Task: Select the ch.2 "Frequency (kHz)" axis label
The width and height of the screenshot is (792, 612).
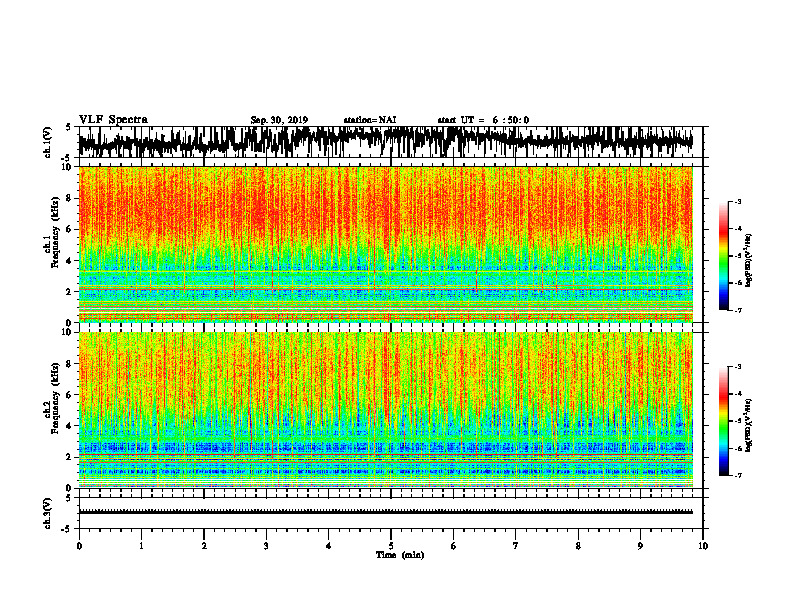Action: point(56,398)
